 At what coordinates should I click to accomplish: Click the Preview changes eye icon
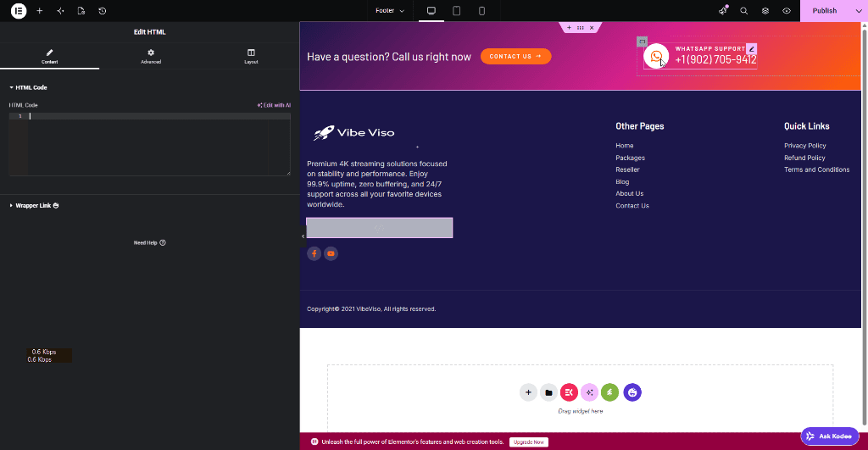point(787,10)
